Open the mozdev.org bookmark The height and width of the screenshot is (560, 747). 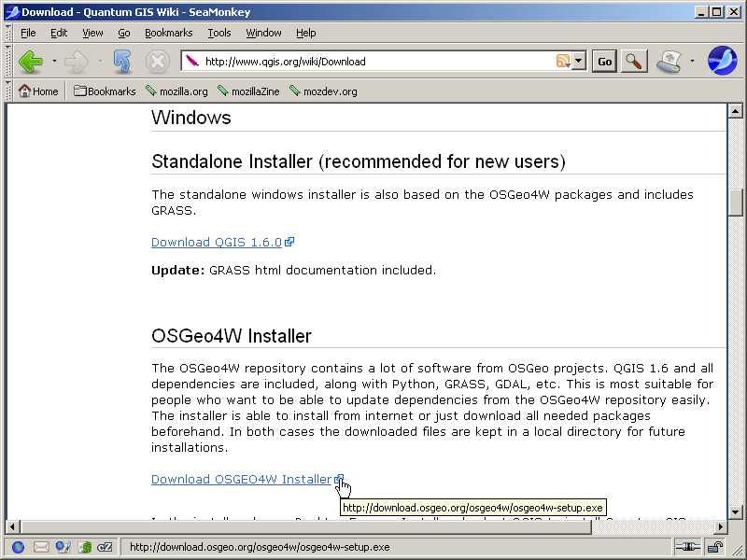(323, 91)
